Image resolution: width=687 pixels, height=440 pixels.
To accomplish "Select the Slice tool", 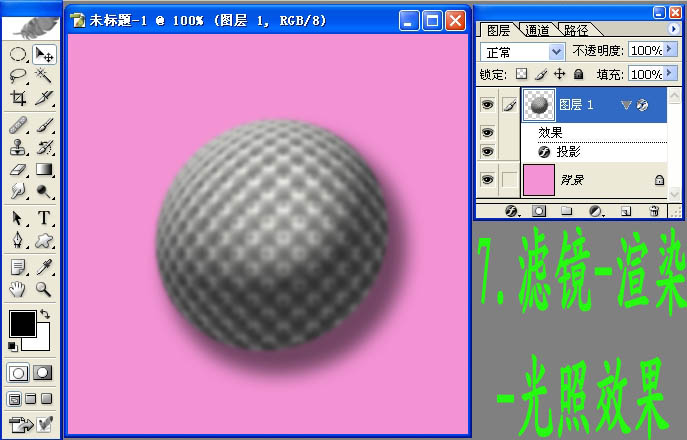I will [44, 98].
